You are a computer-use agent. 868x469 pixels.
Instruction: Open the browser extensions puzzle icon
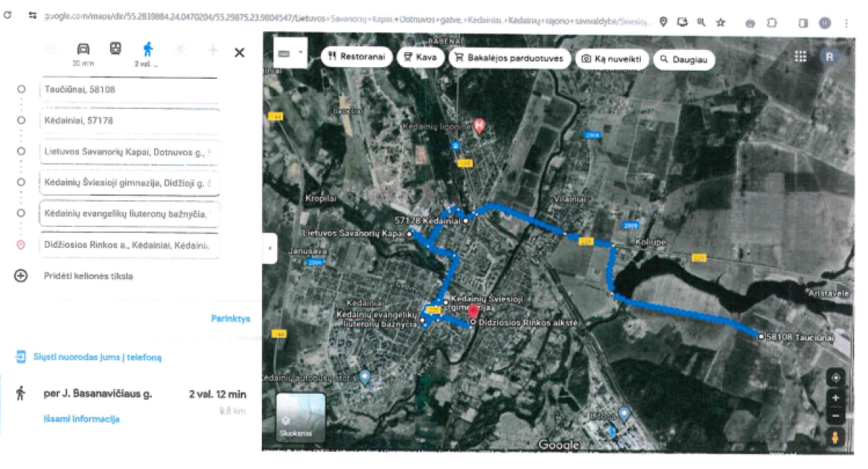pos(772,23)
